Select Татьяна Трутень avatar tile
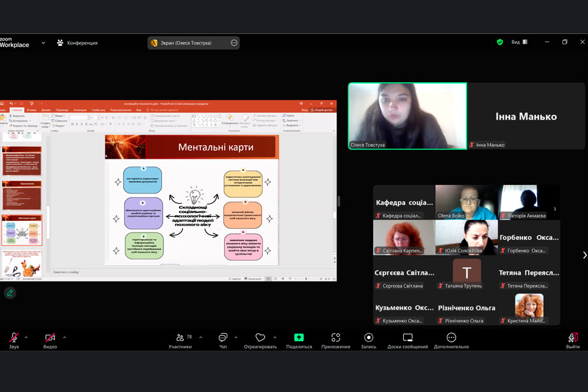 466,272
